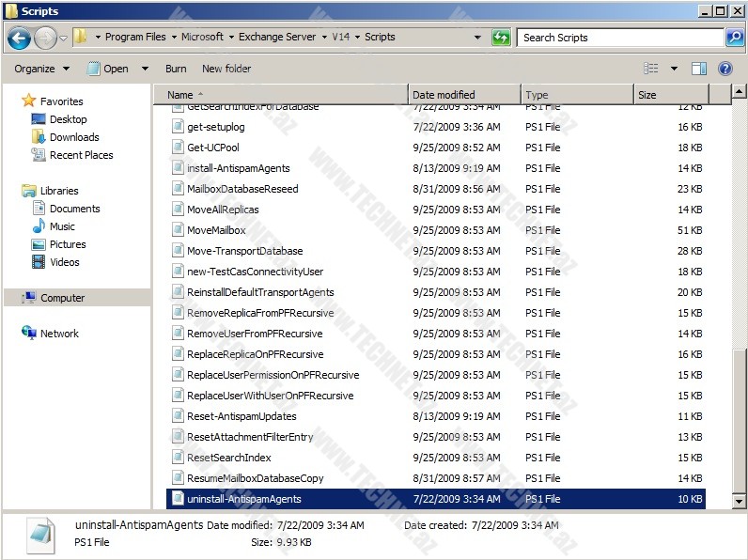Screen dimensions: 748x560
Task: Click the Help question mark icon
Action: tap(725, 69)
